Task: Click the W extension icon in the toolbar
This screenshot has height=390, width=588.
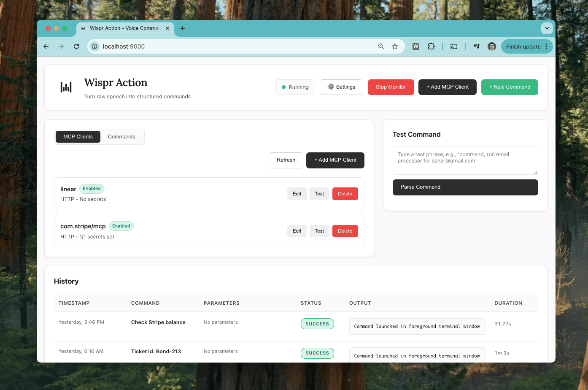Action: tap(415, 46)
